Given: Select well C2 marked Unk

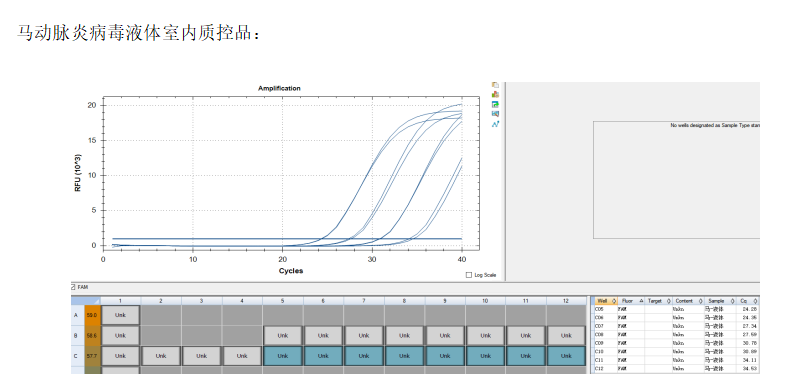Looking at the screenshot, I should click(x=161, y=356).
